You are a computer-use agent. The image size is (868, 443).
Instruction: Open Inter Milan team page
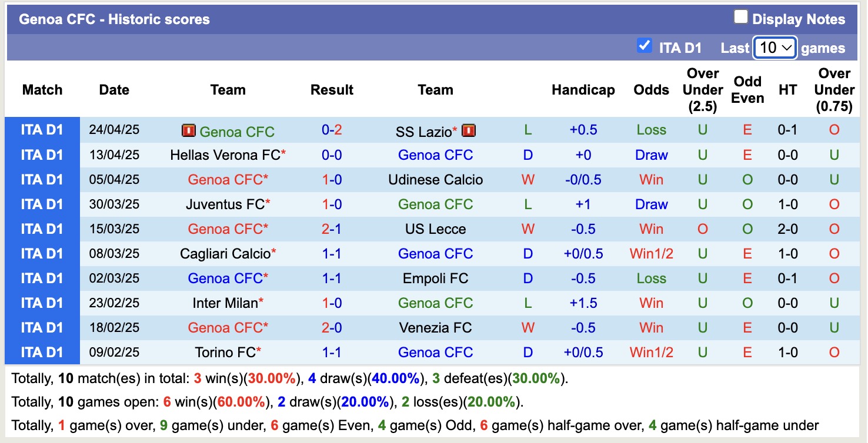coord(225,303)
